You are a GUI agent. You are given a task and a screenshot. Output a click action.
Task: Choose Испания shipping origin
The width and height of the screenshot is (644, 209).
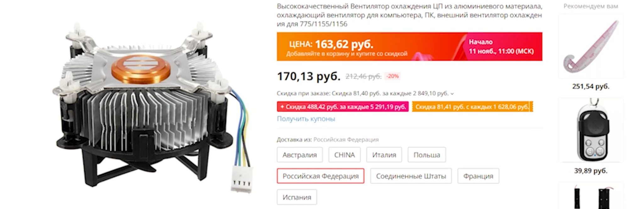tap(297, 197)
